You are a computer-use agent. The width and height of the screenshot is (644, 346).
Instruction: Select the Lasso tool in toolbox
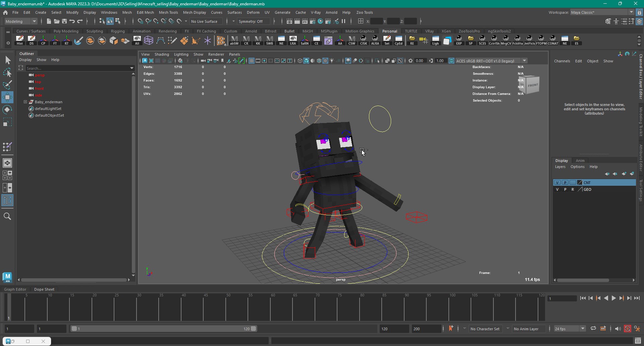click(7, 73)
